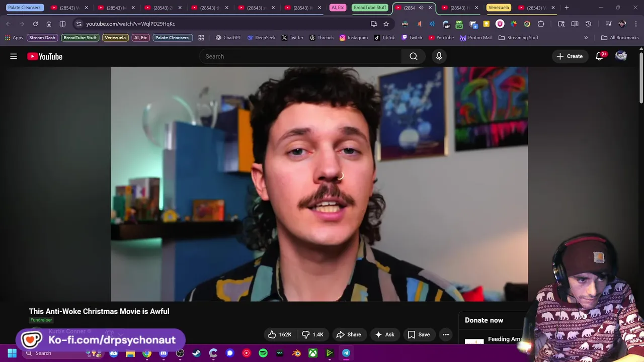Click the YouTube search magnifier button
644x362 pixels.
click(414, 56)
